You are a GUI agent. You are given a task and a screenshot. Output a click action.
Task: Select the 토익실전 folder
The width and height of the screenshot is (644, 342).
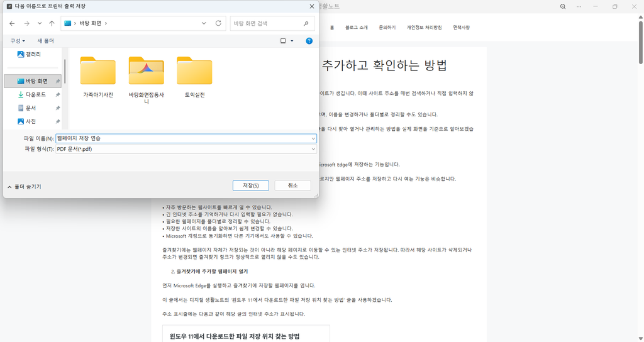point(194,77)
